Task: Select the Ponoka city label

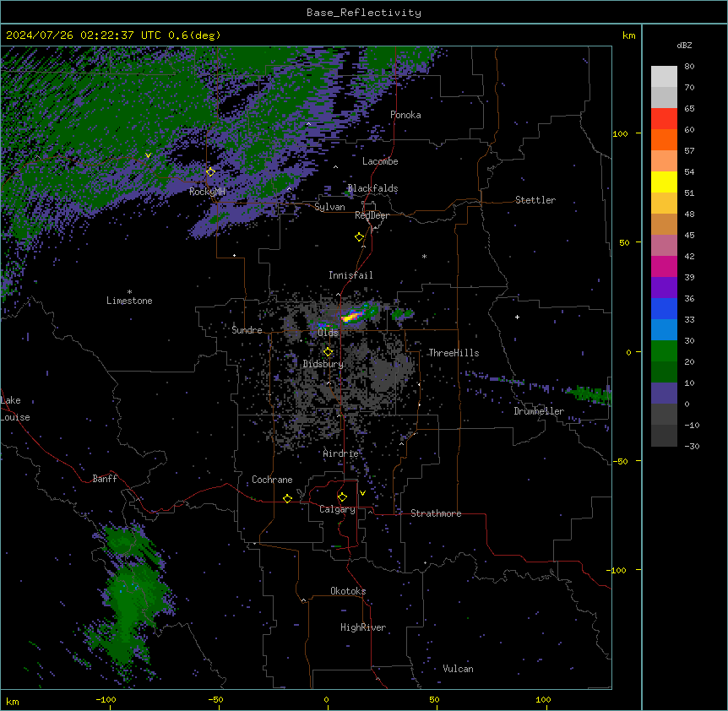Action: click(x=405, y=115)
